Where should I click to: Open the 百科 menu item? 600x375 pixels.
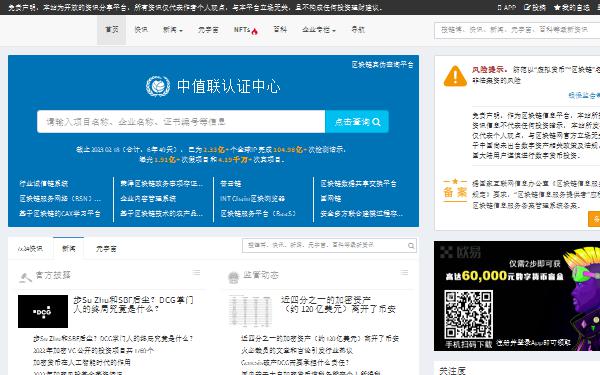(280, 29)
